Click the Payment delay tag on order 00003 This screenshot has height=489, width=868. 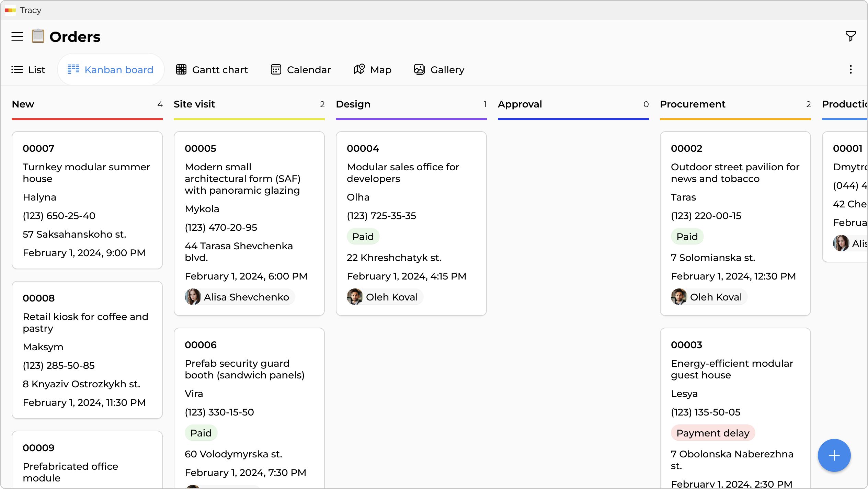click(x=712, y=433)
